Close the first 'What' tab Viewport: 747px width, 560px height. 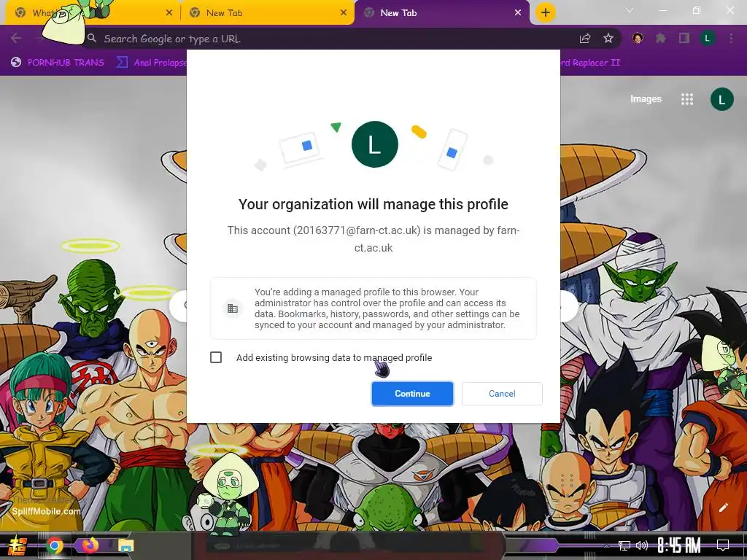[169, 13]
